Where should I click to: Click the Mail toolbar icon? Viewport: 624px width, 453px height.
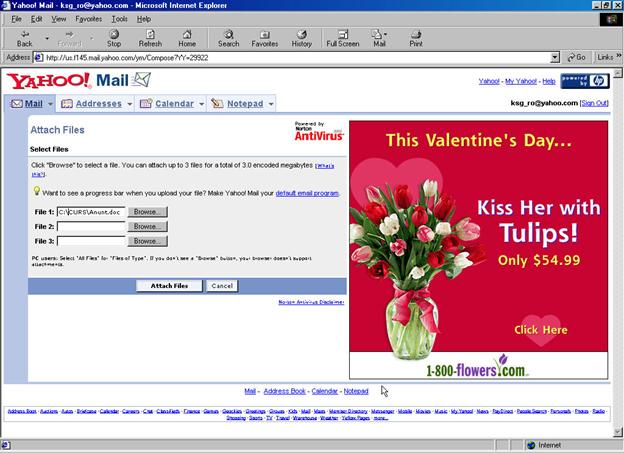379,39
